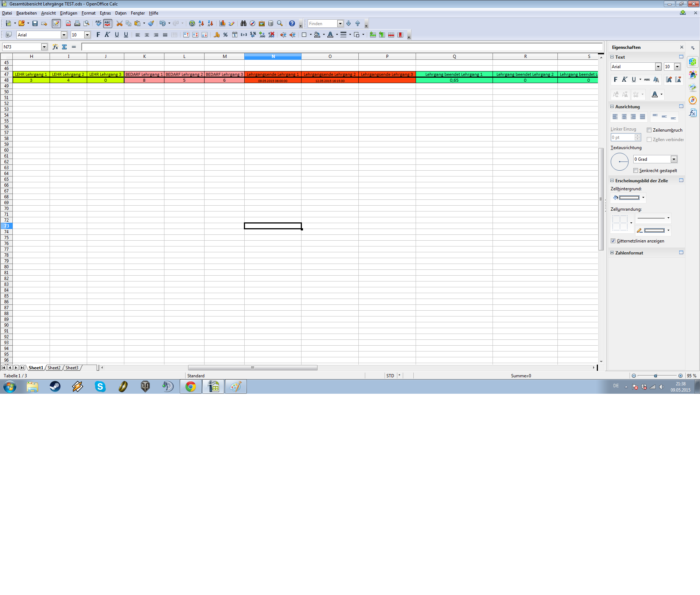Cut selection with the scissors icon
Image resolution: width=700 pixels, height=595 pixels.
pyautogui.click(x=119, y=24)
